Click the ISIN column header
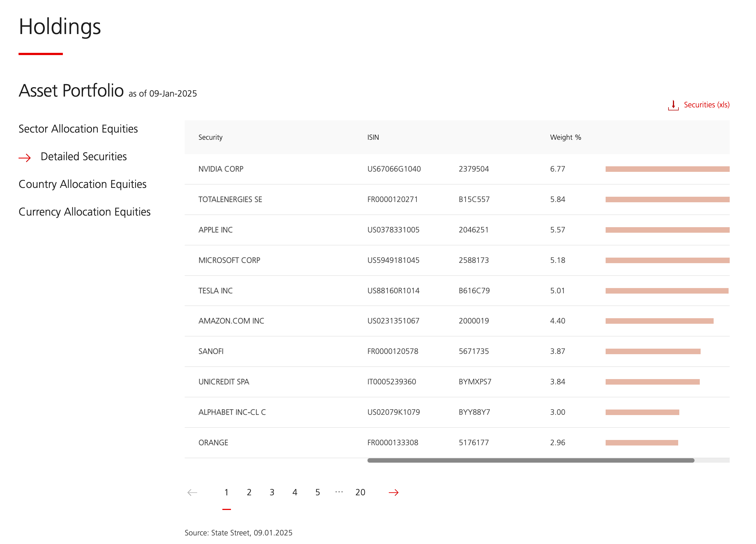This screenshot has width=756, height=544. pyautogui.click(x=373, y=137)
